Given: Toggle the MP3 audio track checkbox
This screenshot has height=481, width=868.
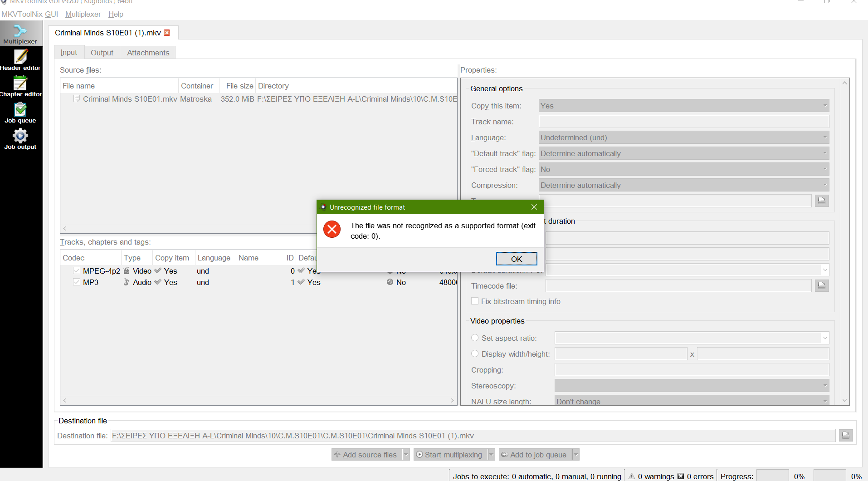Looking at the screenshot, I should (x=77, y=282).
